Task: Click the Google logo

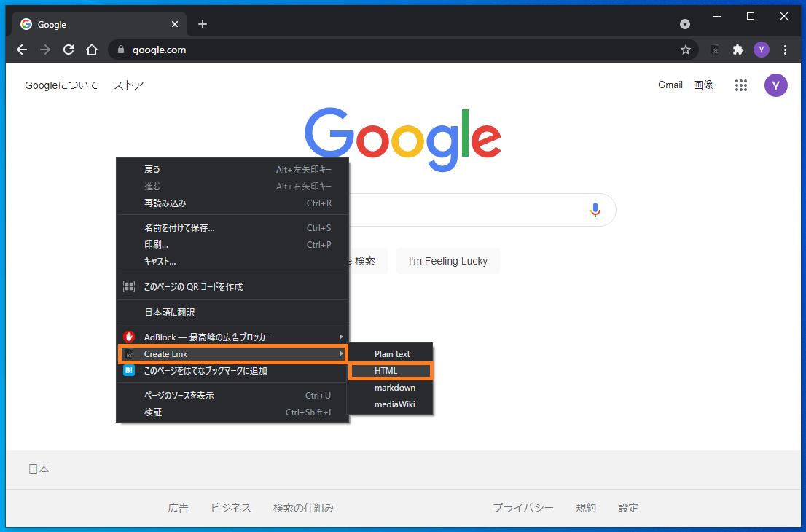Action: 403,138
